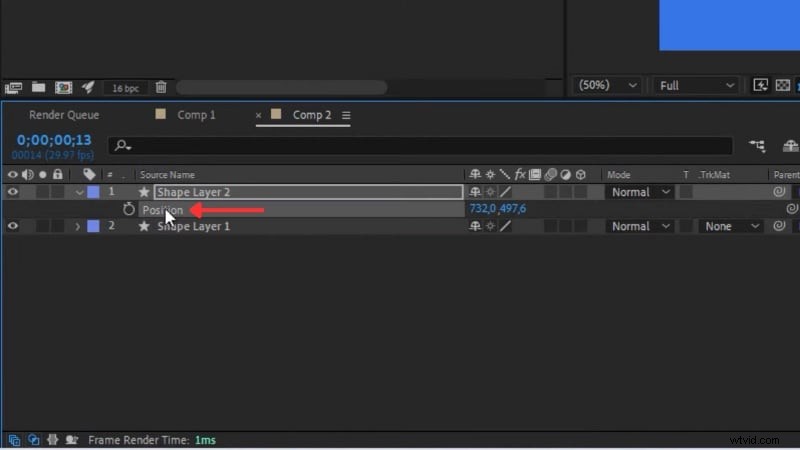800x450 pixels.
Task: Collapse Shape Layer 2 properties
Action: pyautogui.click(x=79, y=192)
